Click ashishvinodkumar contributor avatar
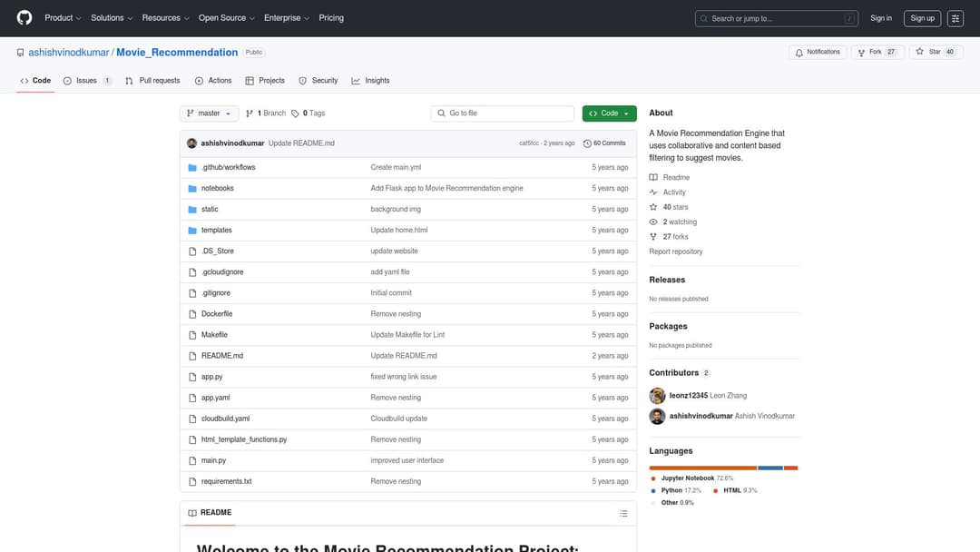The width and height of the screenshot is (980, 552). point(657,417)
